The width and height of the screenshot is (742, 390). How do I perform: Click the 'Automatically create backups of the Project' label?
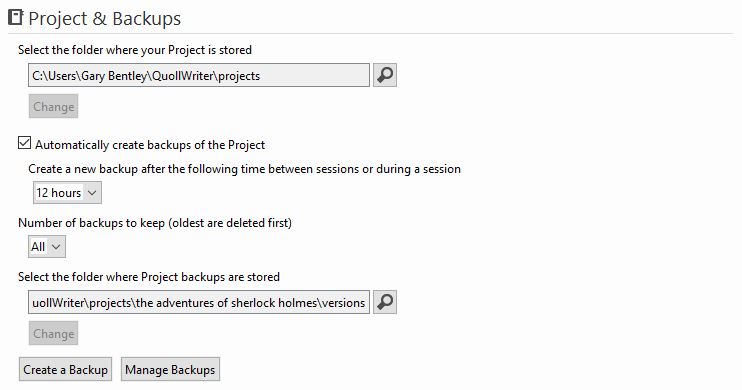pos(150,145)
